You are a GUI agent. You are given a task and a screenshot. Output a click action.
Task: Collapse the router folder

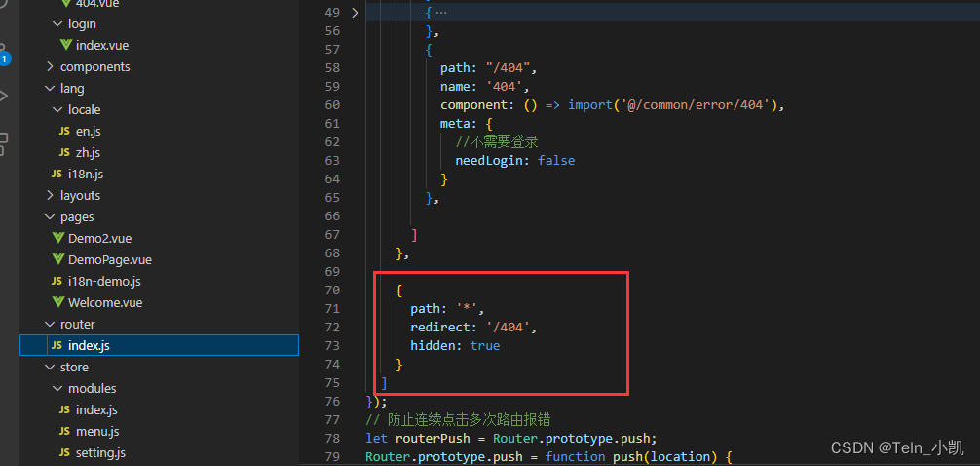click(x=50, y=324)
